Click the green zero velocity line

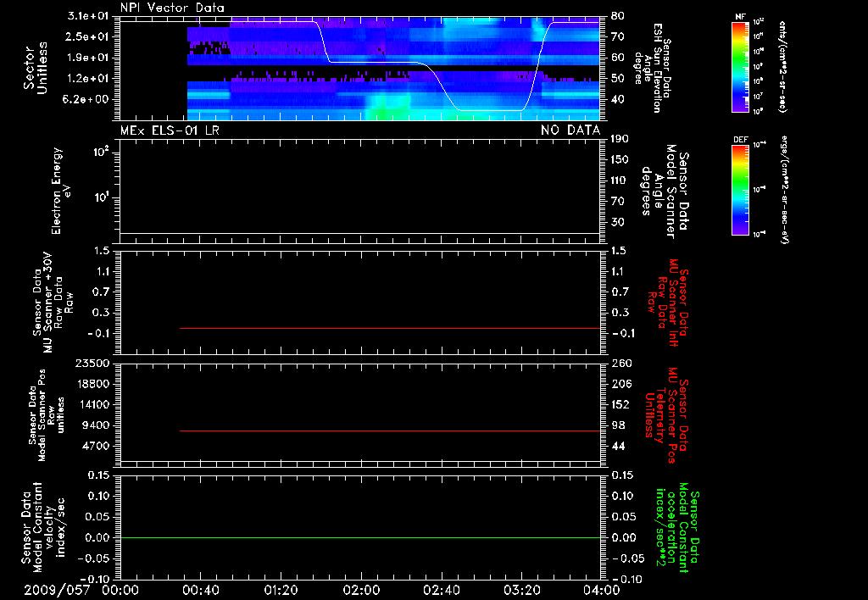pyautogui.click(x=360, y=537)
